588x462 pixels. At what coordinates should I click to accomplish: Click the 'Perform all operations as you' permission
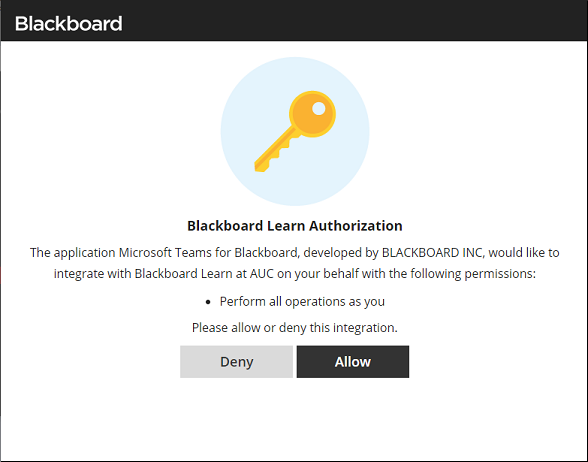[x=302, y=302]
